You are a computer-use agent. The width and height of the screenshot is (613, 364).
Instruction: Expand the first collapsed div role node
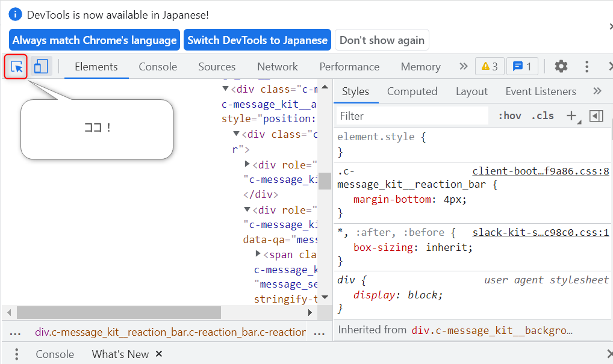[247, 164]
